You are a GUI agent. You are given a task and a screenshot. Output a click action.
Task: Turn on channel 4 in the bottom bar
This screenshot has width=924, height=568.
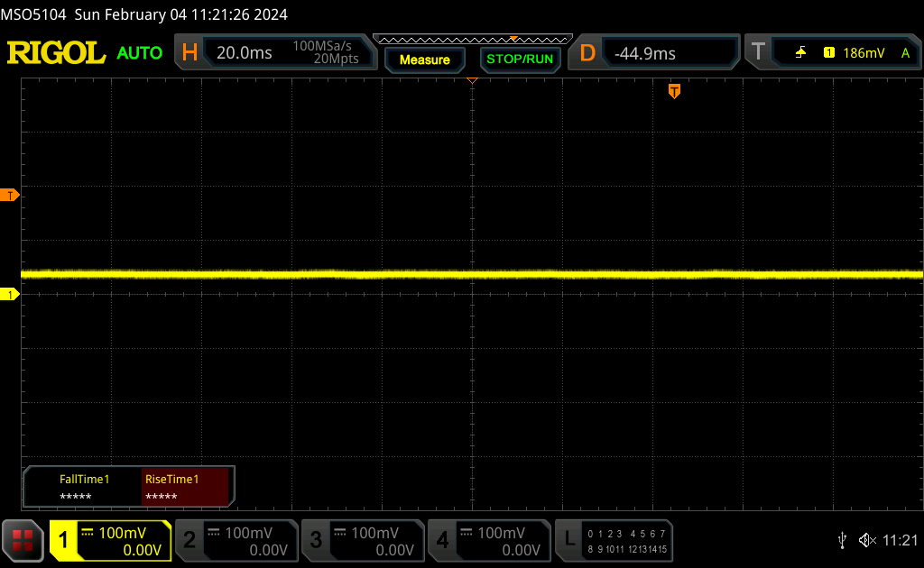(x=488, y=541)
